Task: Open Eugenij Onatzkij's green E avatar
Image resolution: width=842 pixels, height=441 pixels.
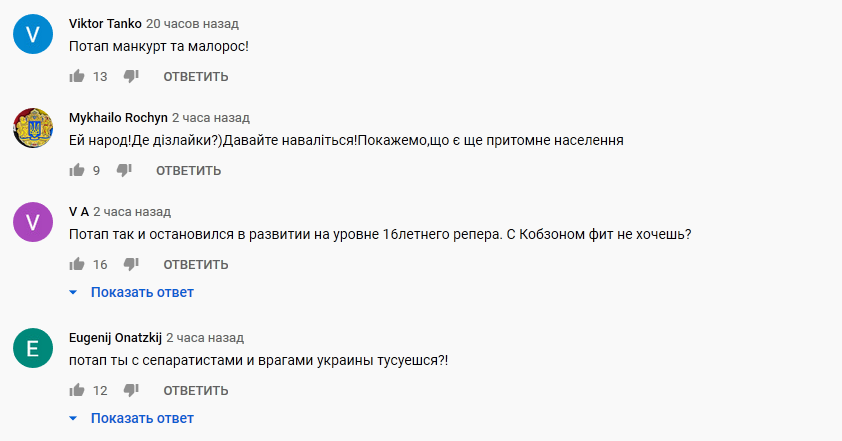Action: [33, 348]
